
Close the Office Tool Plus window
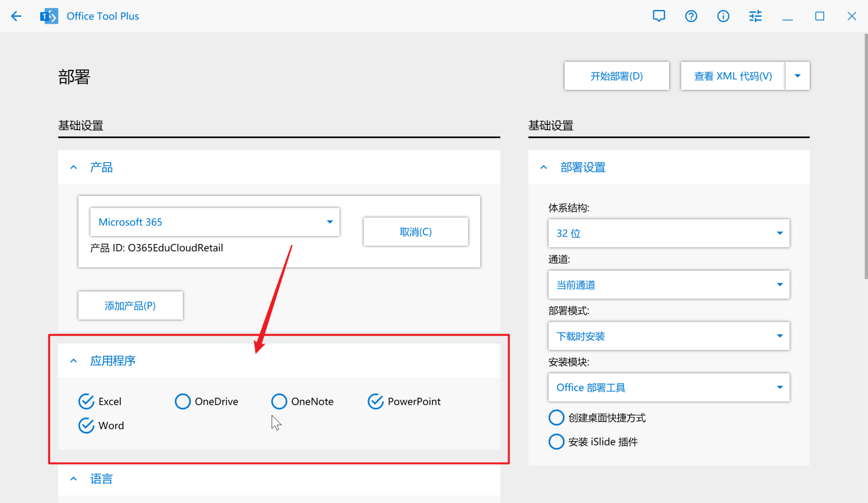[852, 16]
